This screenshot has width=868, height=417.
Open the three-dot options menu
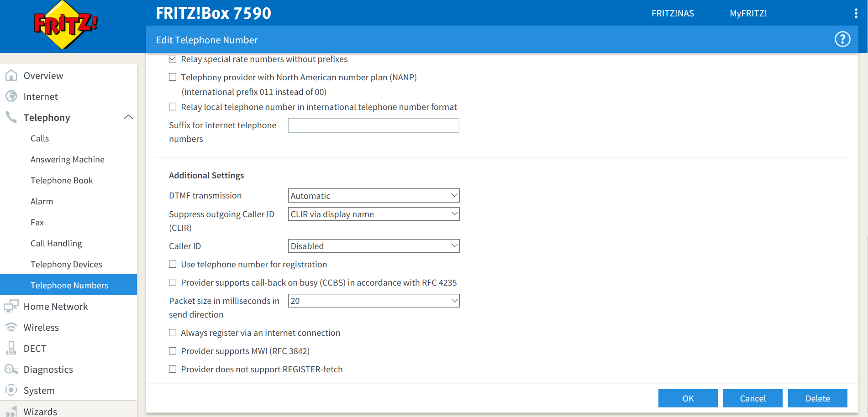coord(856,13)
